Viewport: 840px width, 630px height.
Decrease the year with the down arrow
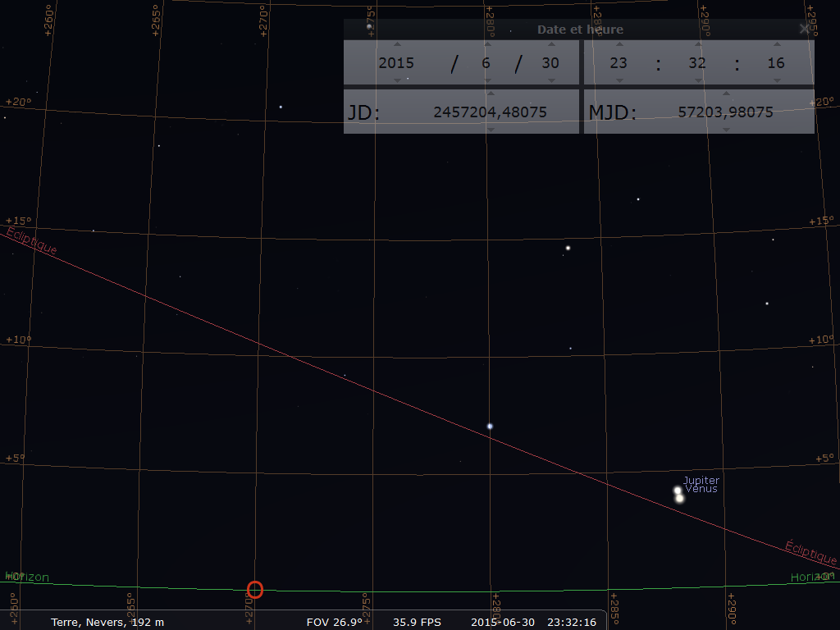tap(397, 80)
